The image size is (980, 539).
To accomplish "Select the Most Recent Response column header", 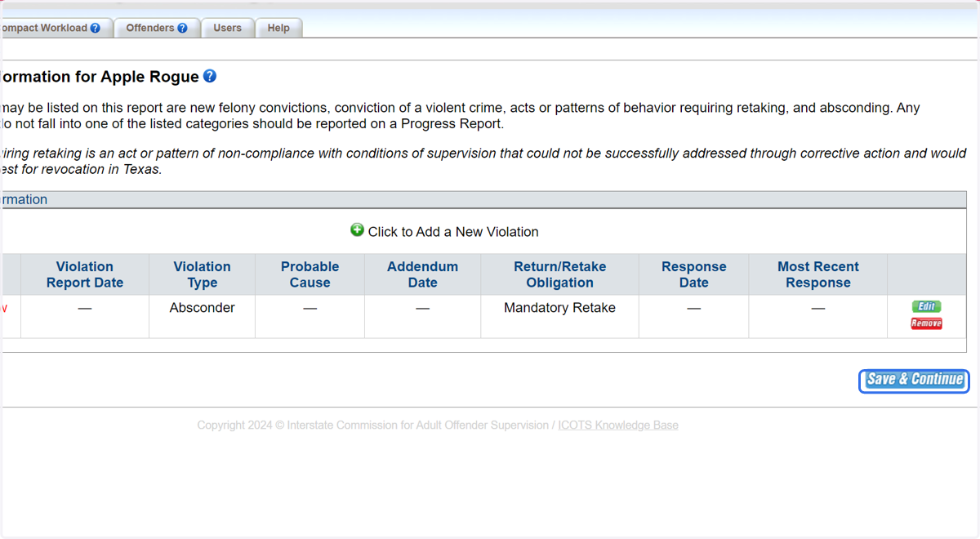I will pyautogui.click(x=817, y=274).
